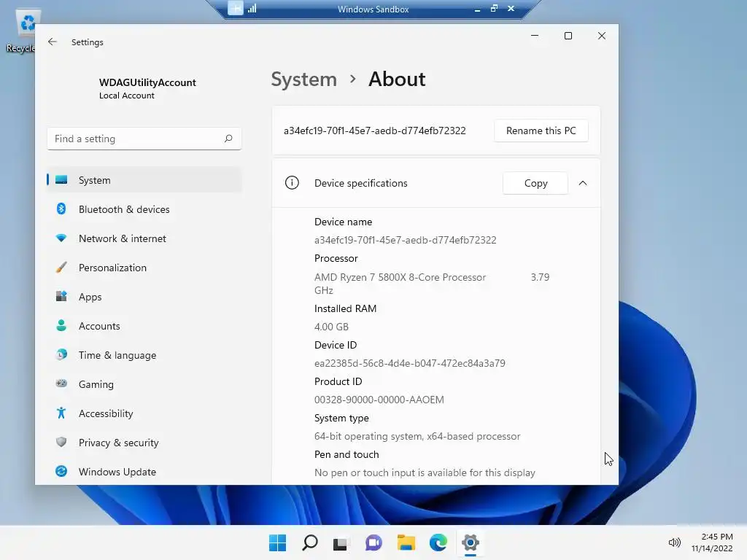
Task: Click the Wi-Fi Network icon in sidebar
Action: pos(61,238)
